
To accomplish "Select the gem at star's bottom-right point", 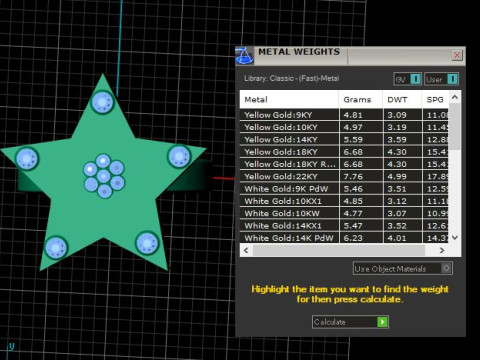I will click(x=147, y=243).
